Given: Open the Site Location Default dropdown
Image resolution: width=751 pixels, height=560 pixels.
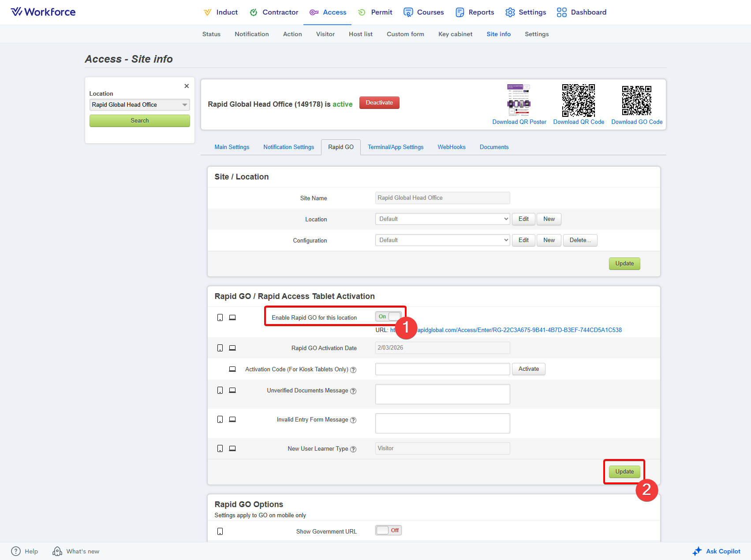Looking at the screenshot, I should point(442,219).
